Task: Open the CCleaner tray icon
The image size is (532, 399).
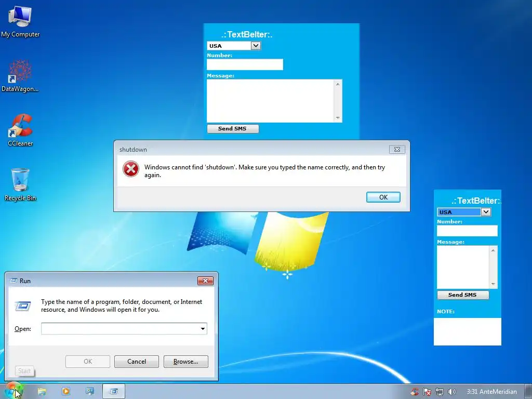Action: pyautogui.click(x=415, y=392)
